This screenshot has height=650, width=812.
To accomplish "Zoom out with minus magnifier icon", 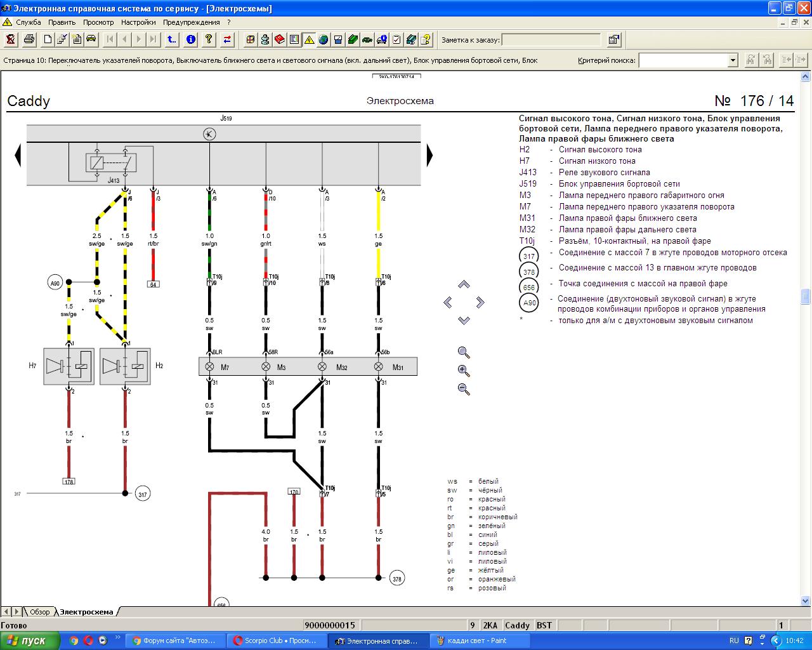I will (464, 389).
